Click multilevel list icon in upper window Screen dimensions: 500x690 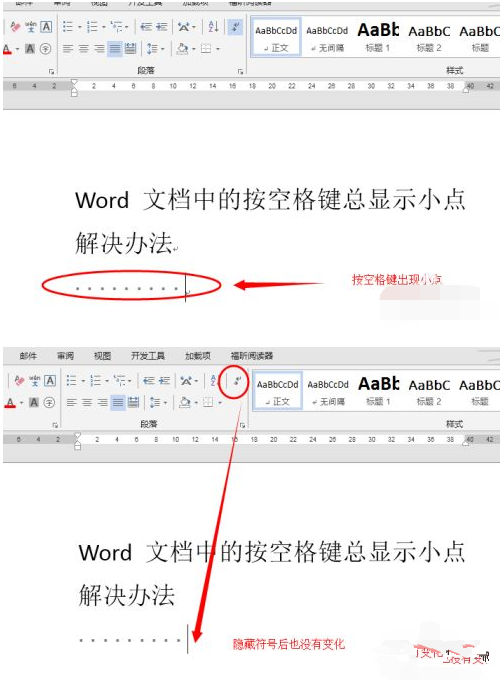(x=116, y=27)
